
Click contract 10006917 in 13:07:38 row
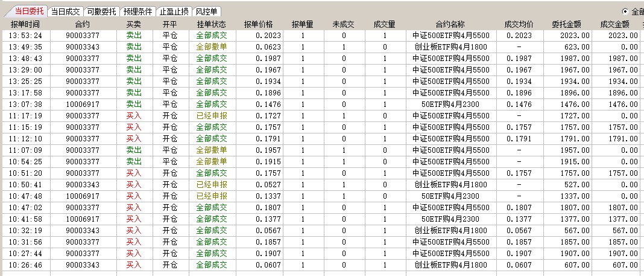tap(83, 104)
